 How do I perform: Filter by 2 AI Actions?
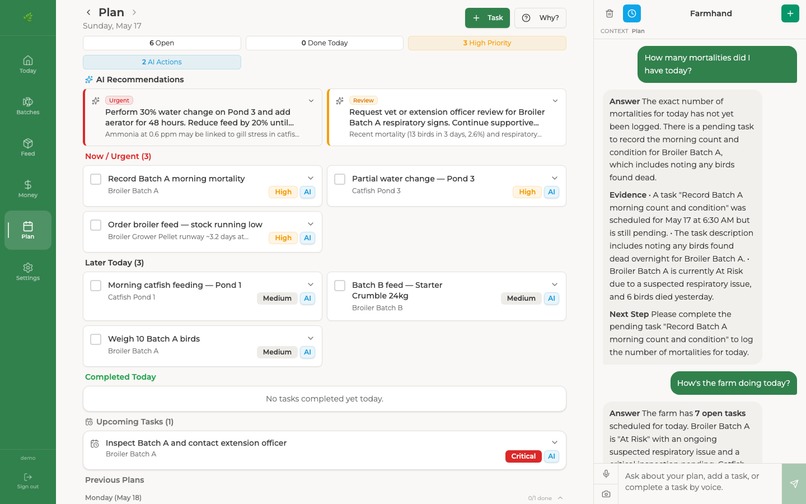tap(162, 62)
